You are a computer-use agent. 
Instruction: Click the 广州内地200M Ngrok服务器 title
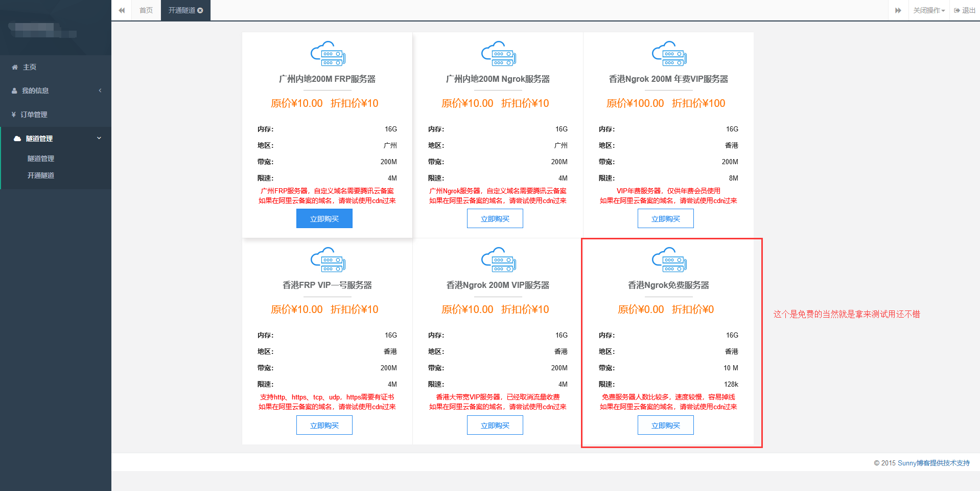[x=498, y=79]
